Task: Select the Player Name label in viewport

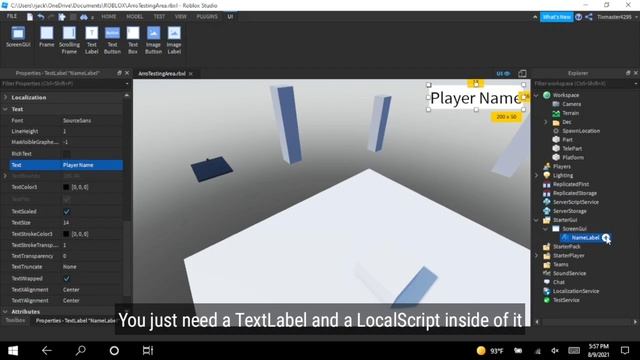Action: pyautogui.click(x=476, y=98)
